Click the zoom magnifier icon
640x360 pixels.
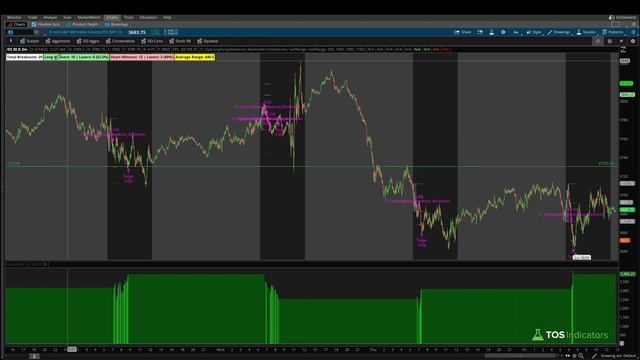581,356
